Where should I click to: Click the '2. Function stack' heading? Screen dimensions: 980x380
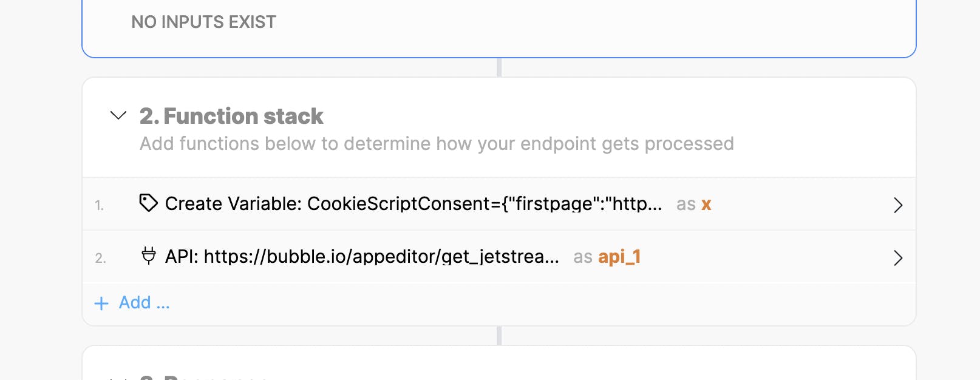(x=231, y=116)
